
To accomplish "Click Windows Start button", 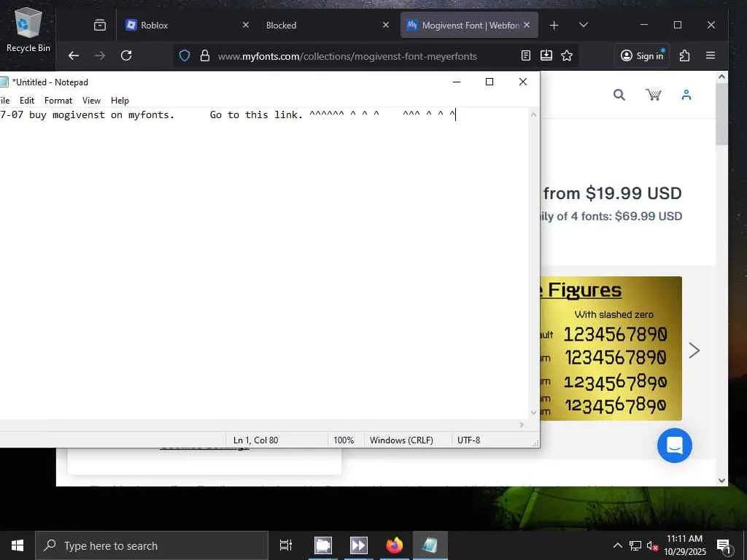I will pos(18,545).
